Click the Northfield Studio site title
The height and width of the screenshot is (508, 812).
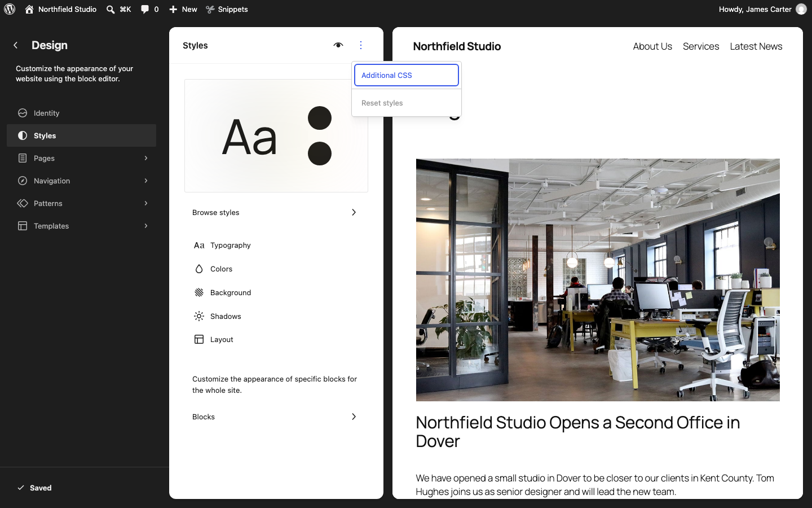point(457,46)
